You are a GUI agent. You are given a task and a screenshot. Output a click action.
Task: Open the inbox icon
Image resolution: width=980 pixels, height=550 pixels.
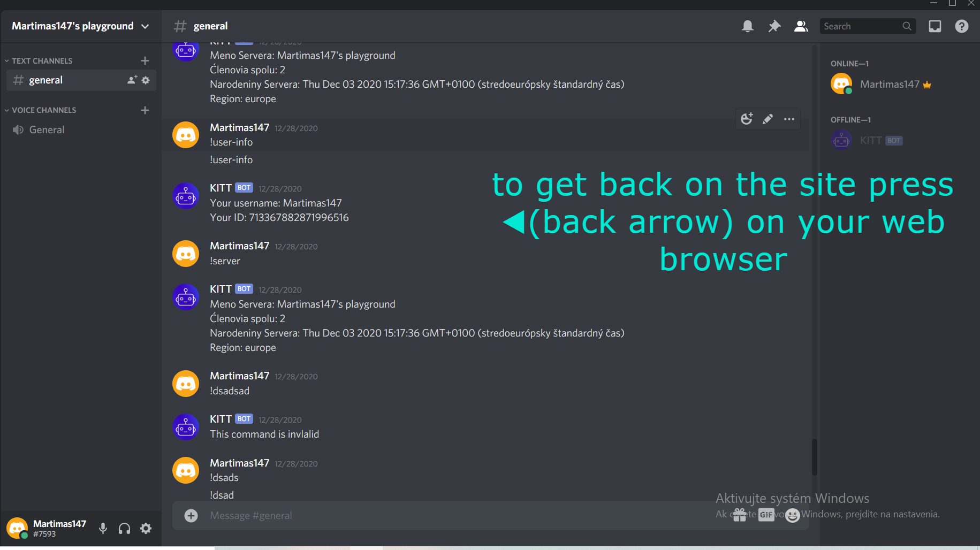pyautogui.click(x=935, y=26)
